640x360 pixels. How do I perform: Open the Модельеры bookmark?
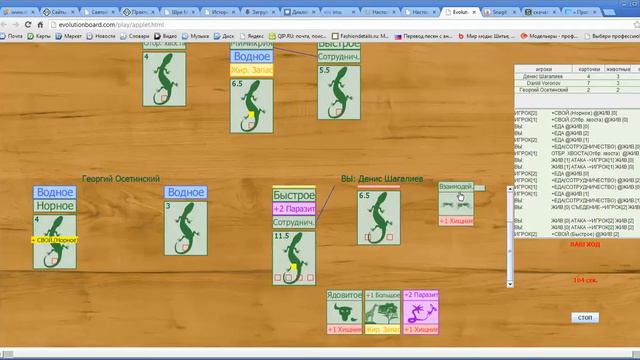[x=549, y=36]
